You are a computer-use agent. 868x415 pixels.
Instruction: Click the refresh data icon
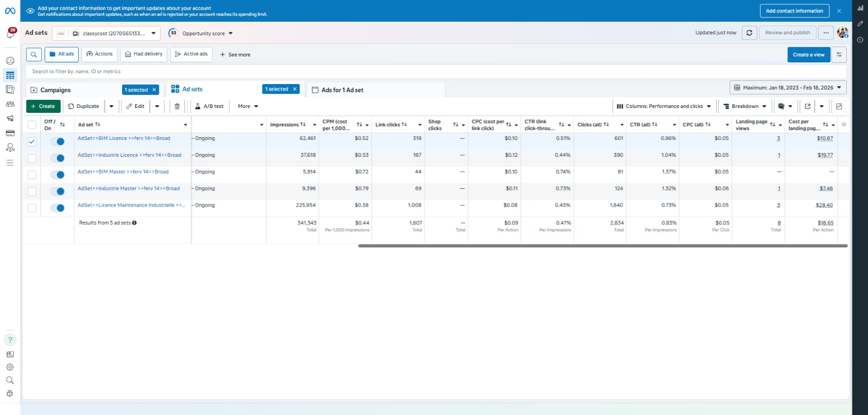[749, 33]
